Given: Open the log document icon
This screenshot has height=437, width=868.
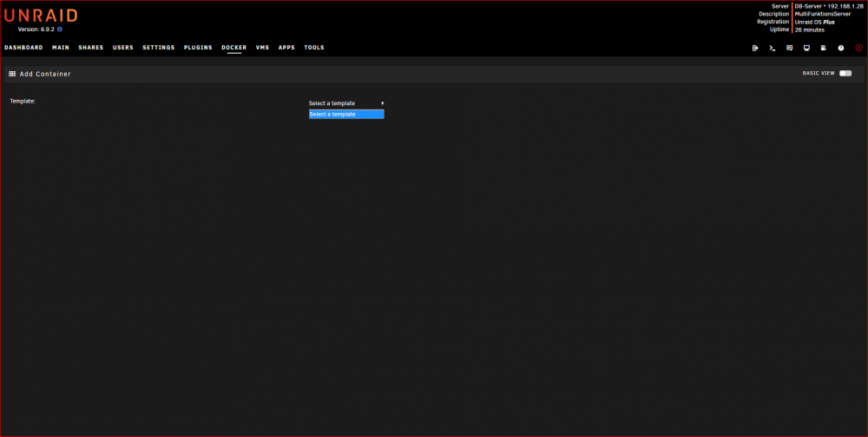Looking at the screenshot, I should point(824,48).
